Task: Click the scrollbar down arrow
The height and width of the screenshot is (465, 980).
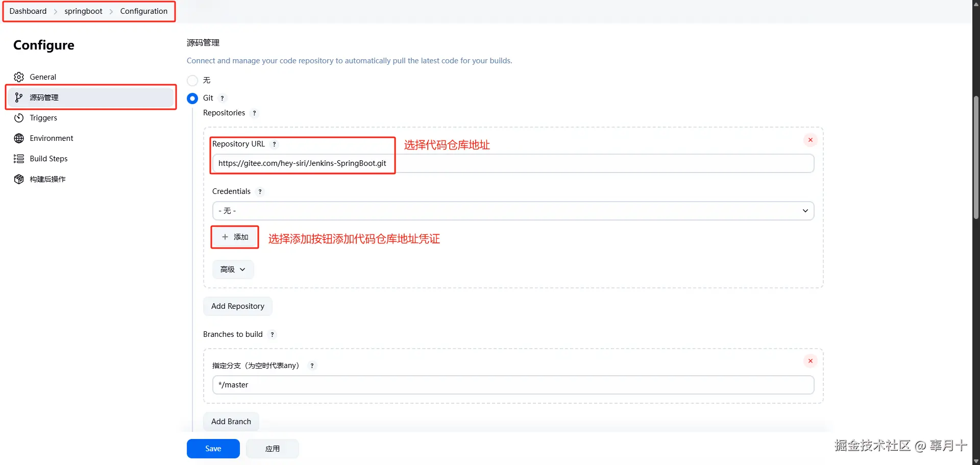Action: coord(976,461)
